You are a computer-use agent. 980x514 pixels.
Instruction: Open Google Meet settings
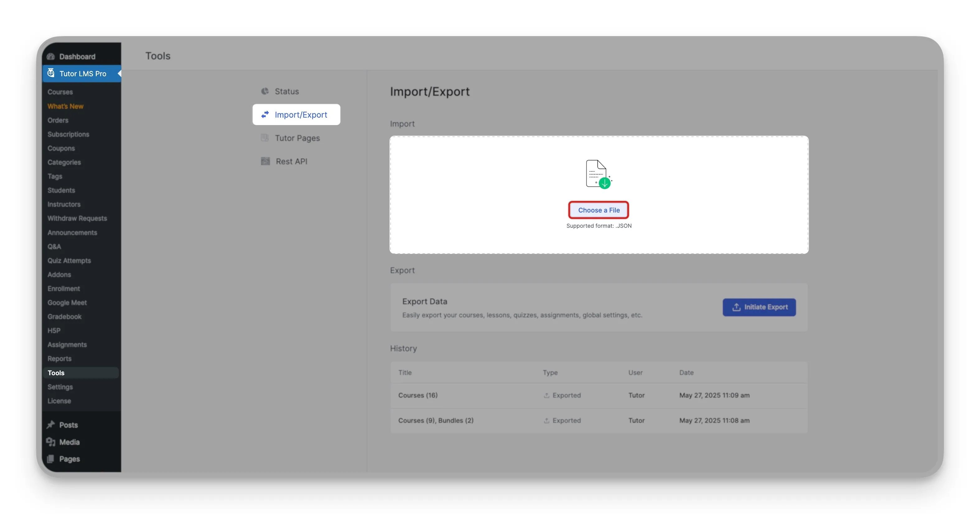tap(67, 303)
